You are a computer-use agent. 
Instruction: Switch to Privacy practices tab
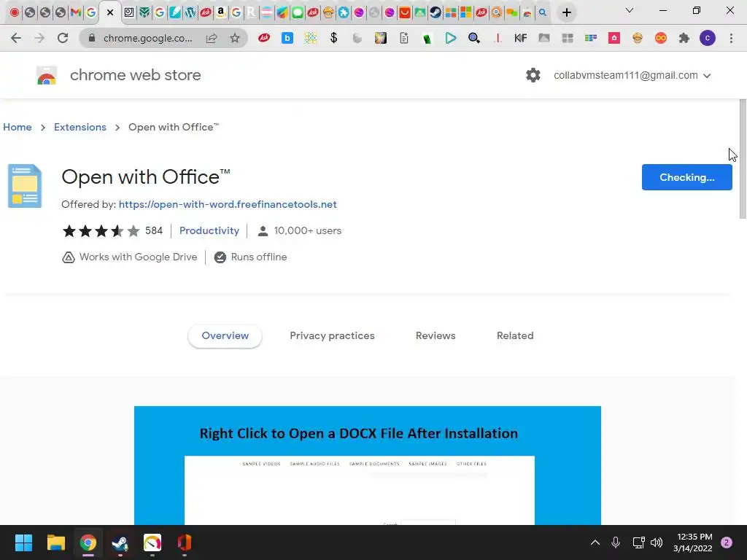(332, 335)
